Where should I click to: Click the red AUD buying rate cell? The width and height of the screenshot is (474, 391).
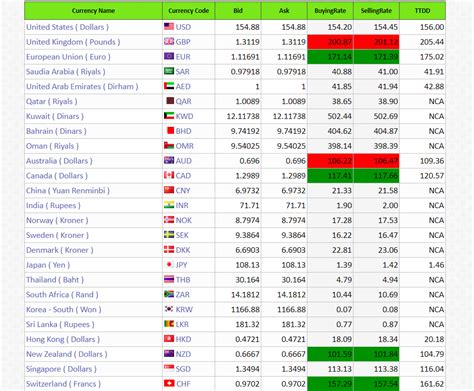(x=330, y=161)
